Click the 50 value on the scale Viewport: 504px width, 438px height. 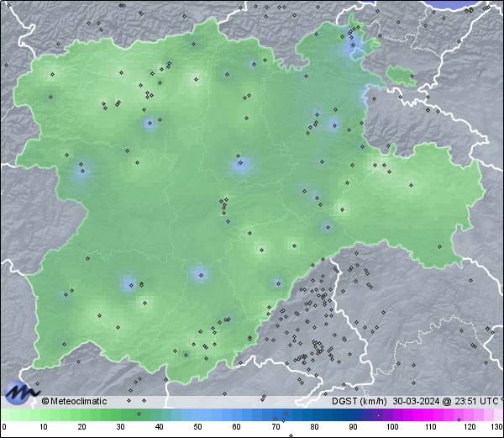point(197,427)
